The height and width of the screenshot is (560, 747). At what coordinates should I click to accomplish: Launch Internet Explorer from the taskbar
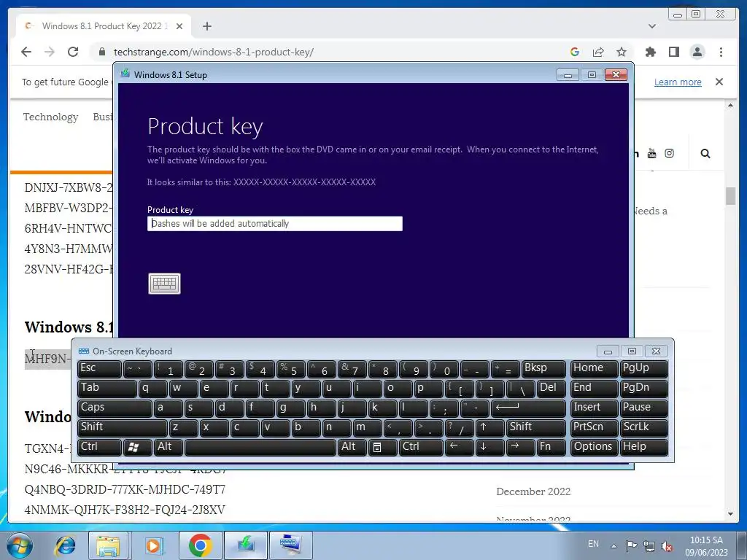click(x=65, y=545)
